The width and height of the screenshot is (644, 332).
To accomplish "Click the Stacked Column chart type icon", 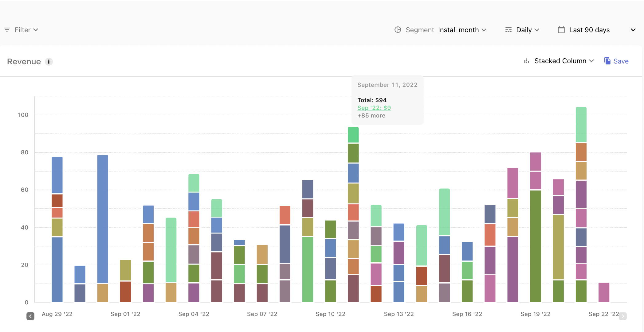I will click(x=527, y=61).
